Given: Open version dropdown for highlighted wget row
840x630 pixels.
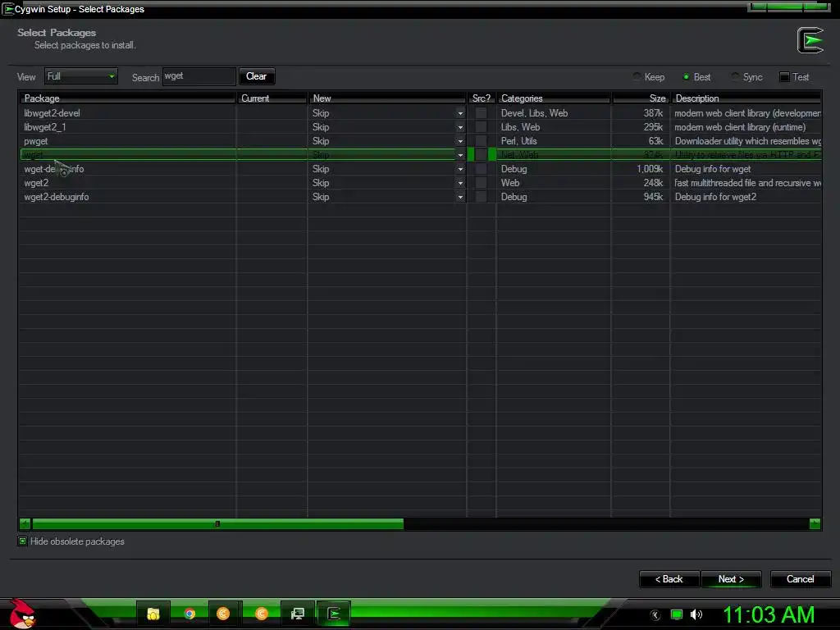Looking at the screenshot, I should coord(460,155).
